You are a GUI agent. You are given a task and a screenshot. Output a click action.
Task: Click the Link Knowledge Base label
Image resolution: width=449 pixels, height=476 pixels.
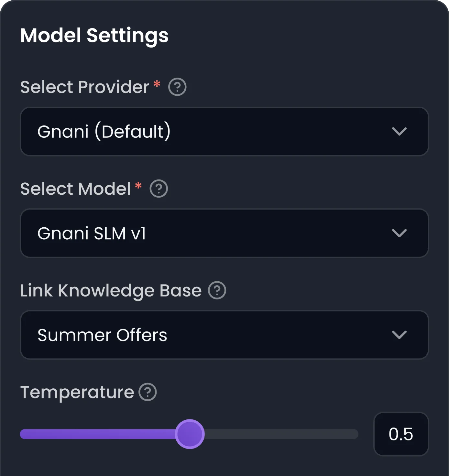[110, 290]
